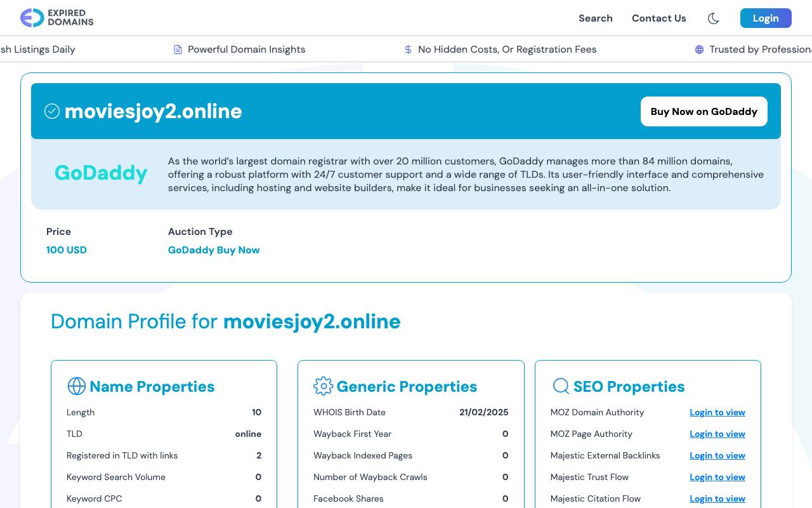Click the WHOIS Birth Date value 21/02/2025
This screenshot has width=812, height=508.
click(x=484, y=412)
